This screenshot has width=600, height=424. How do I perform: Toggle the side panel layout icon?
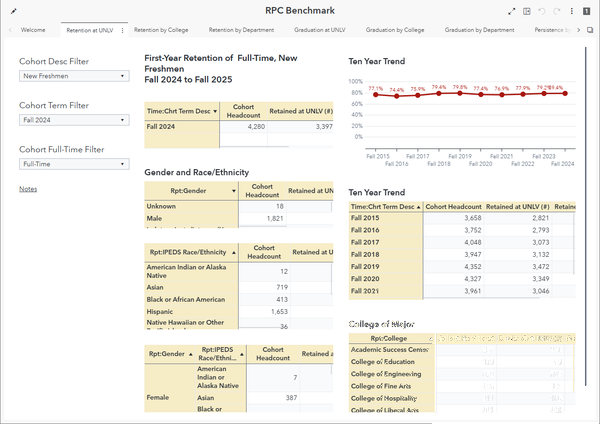(527, 11)
